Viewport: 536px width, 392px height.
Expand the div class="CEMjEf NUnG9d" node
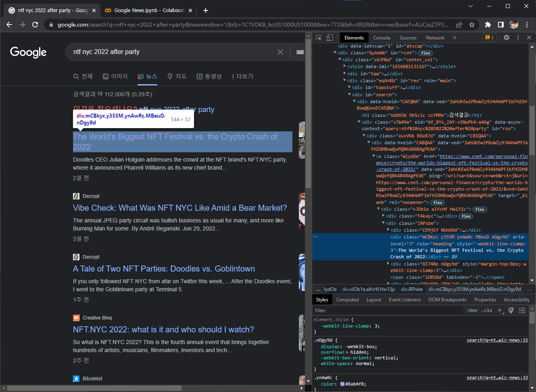[388, 230]
